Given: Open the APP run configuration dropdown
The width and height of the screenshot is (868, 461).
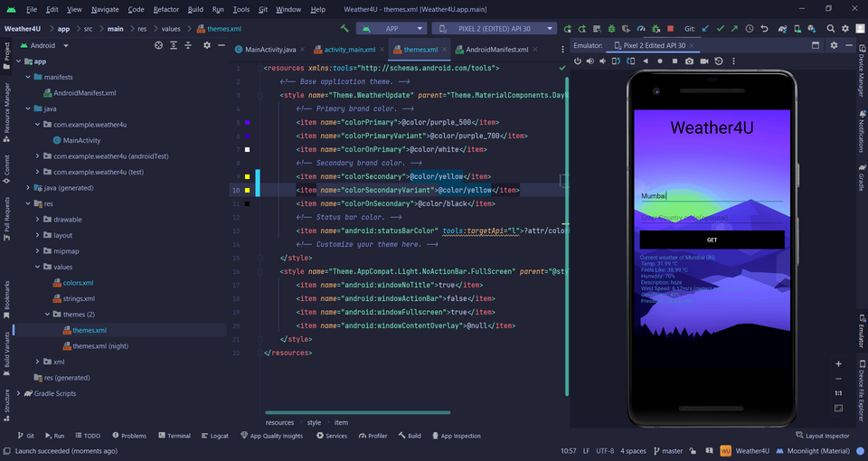Looking at the screenshot, I should tap(392, 29).
